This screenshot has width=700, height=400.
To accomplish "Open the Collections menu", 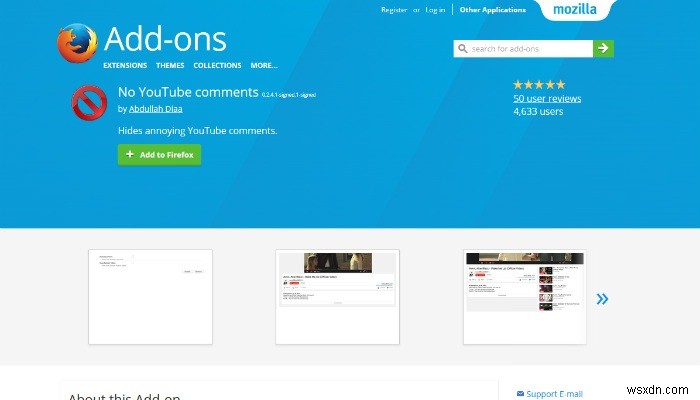I will tap(217, 65).
